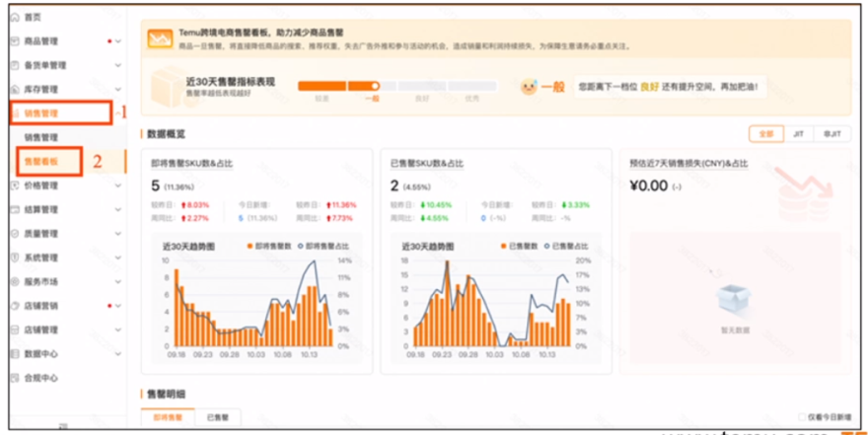The height and width of the screenshot is (435, 868).
Task: Expand 备货单管理 with its chevron
Action: click(118, 65)
